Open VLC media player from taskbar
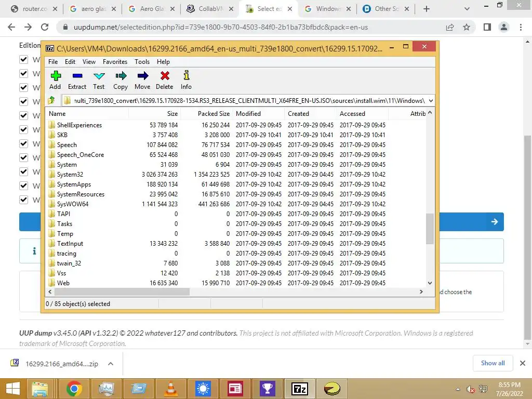Image resolution: width=532 pixels, height=399 pixels. 170,389
